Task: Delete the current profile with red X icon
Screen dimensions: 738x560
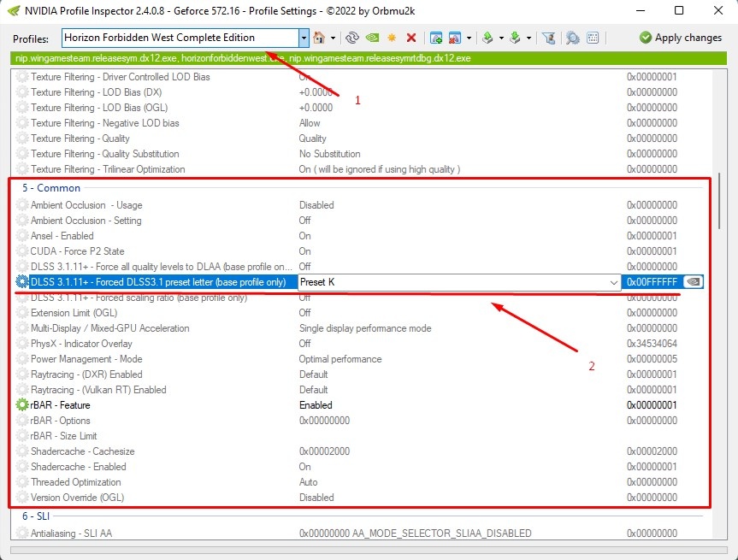Action: tap(411, 38)
